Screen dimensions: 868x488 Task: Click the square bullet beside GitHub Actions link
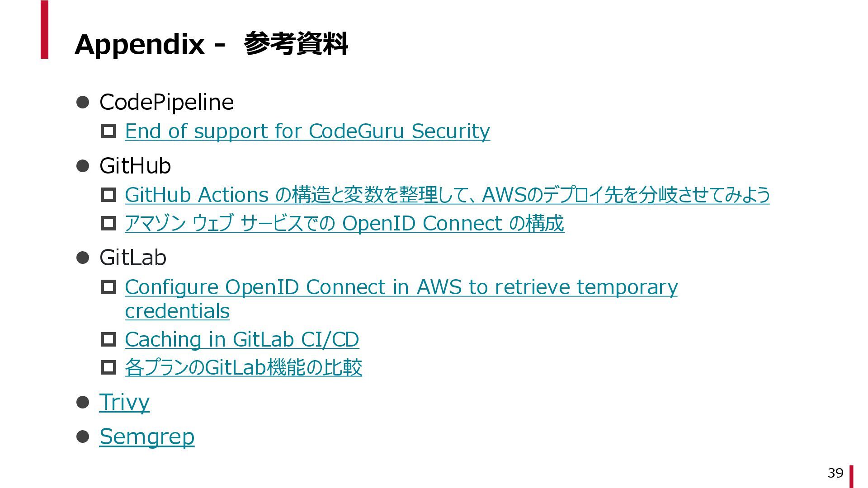108,195
